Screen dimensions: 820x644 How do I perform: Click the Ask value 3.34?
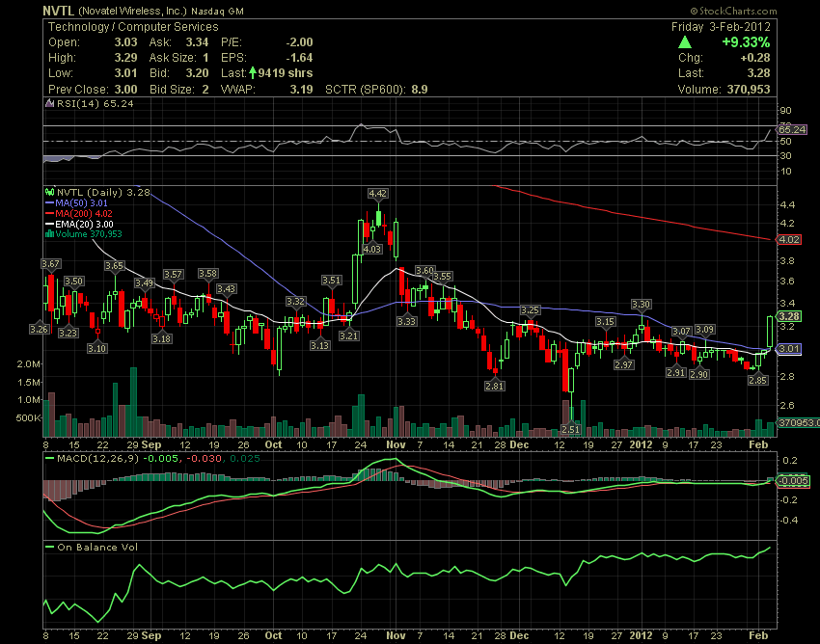click(x=197, y=42)
